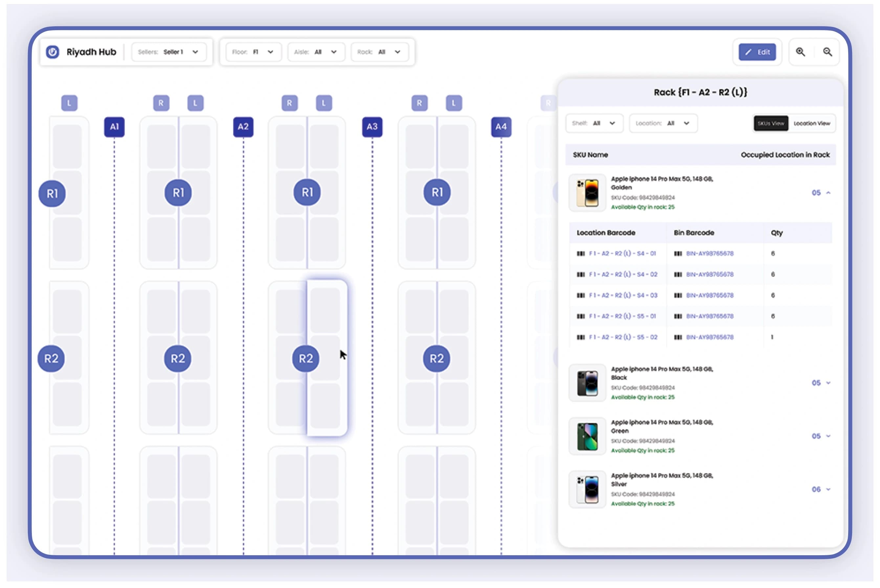
Task: Click the bin barcode icon for BIN-AY98765678
Action: (x=678, y=253)
